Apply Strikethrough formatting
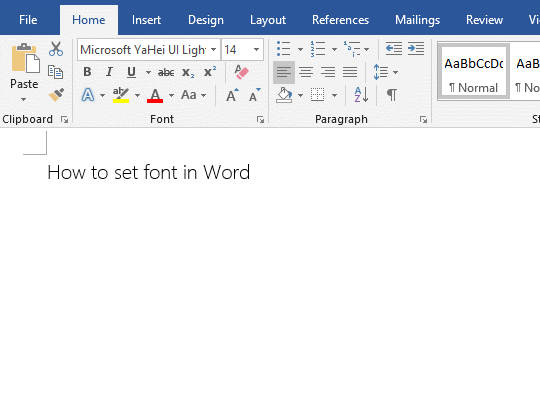This screenshot has height=420, width=540. [166, 72]
